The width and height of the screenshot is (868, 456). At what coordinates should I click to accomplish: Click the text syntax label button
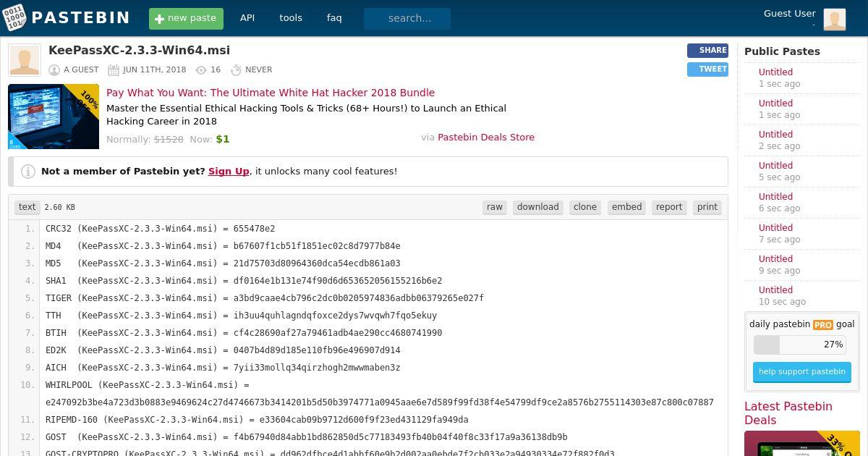pos(27,207)
